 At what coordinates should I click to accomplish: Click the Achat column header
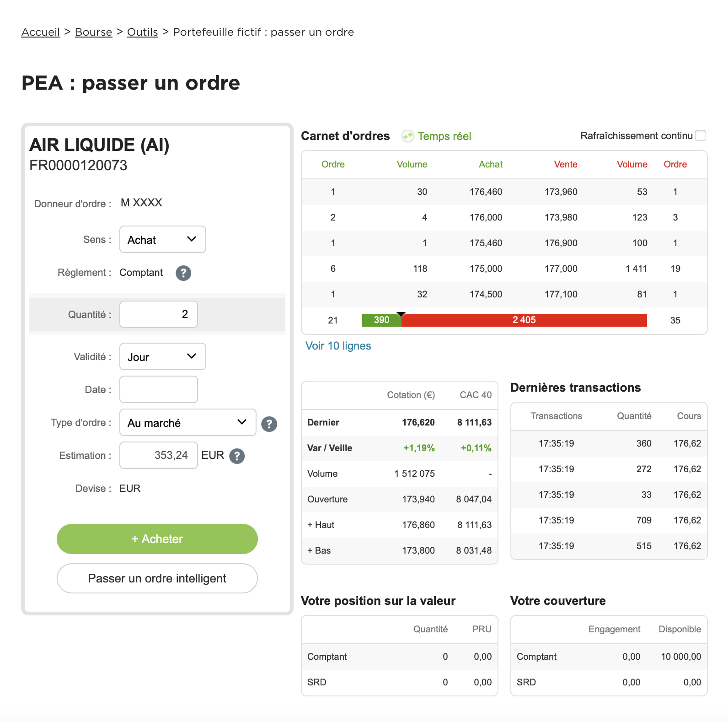point(491,164)
